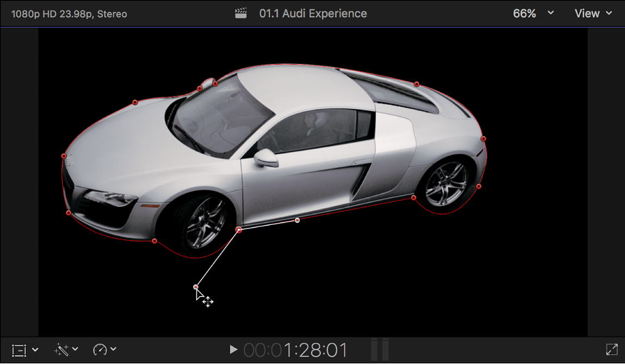Open the Effects tool's dropdown chevron
Image resolution: width=625 pixels, height=364 pixels.
tap(75, 349)
